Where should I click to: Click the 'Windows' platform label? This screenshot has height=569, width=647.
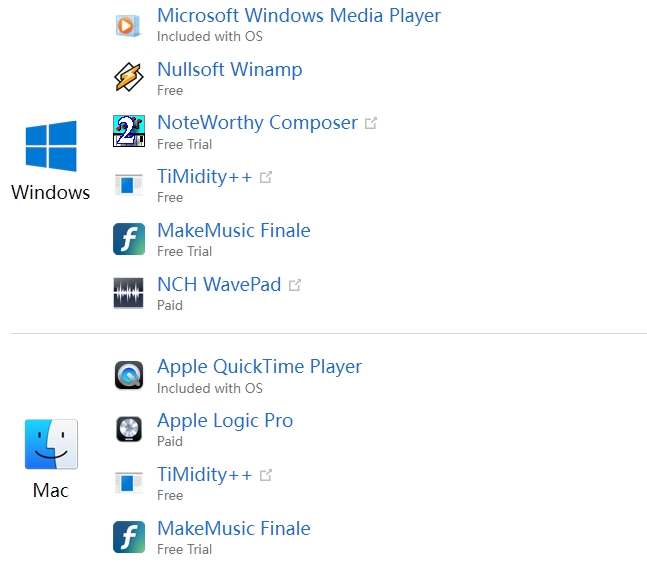(50, 192)
